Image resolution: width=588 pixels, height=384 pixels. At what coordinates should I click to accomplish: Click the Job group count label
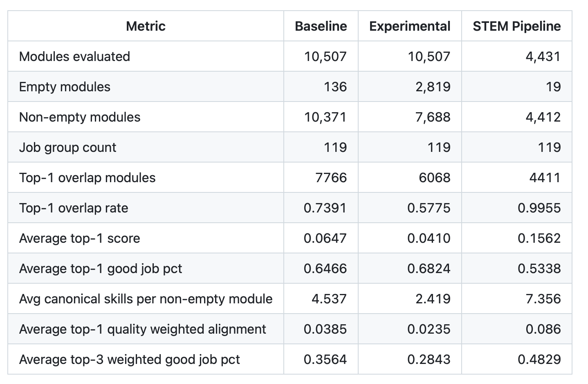coord(67,147)
